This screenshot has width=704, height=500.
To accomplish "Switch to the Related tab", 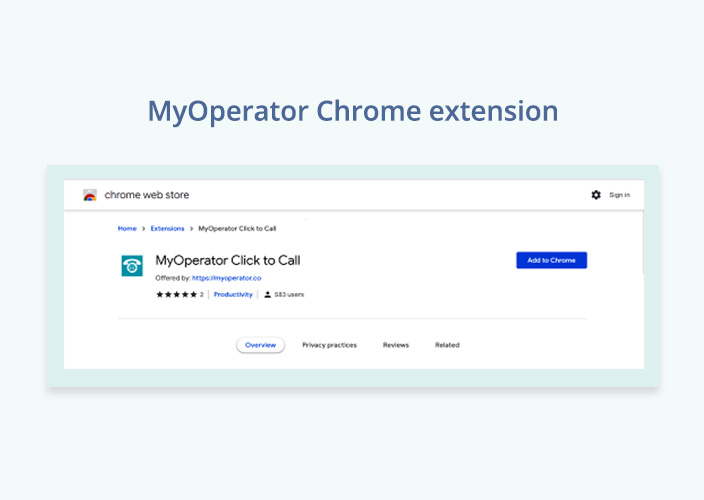I will click(447, 345).
